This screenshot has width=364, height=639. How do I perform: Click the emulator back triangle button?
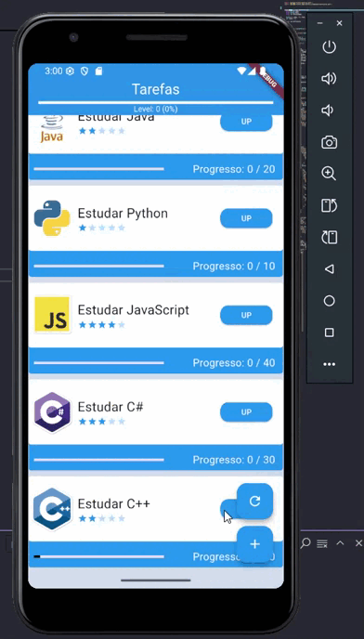click(329, 269)
